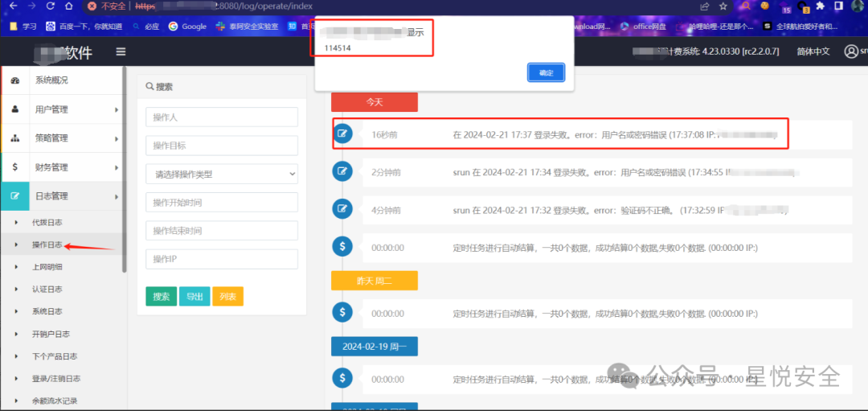
Task: Focus the 操作IP field
Action: tap(222, 259)
